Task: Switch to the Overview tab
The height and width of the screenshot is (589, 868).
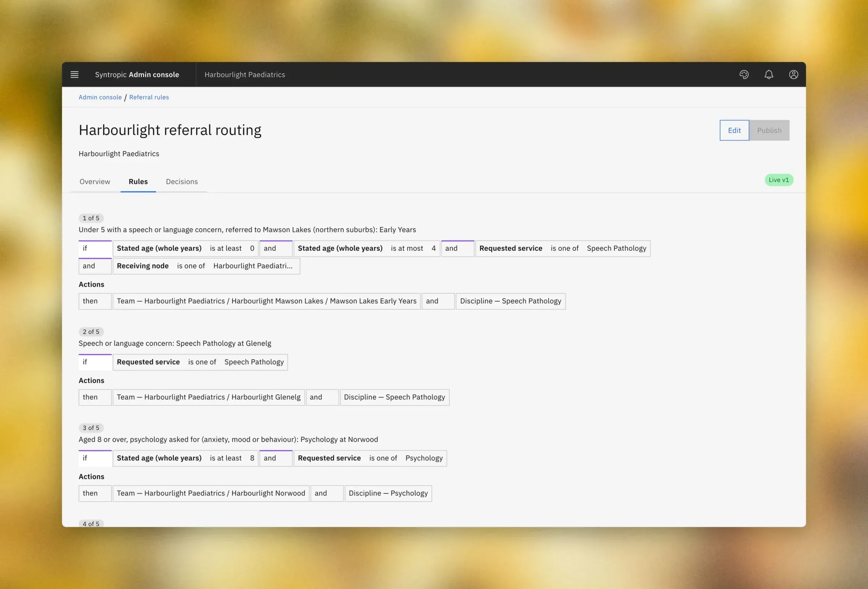Action: [95, 182]
